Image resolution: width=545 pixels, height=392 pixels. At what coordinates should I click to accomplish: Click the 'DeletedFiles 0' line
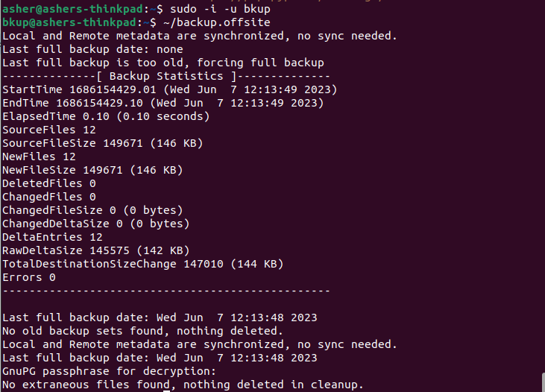coord(49,183)
